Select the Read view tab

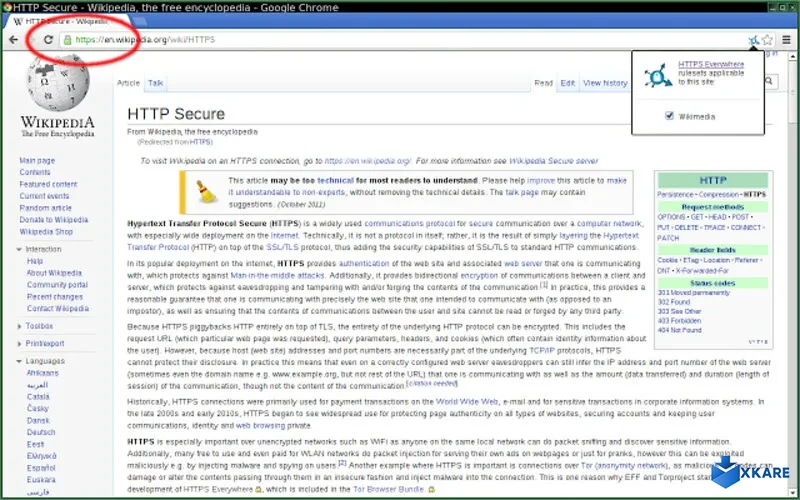click(543, 83)
